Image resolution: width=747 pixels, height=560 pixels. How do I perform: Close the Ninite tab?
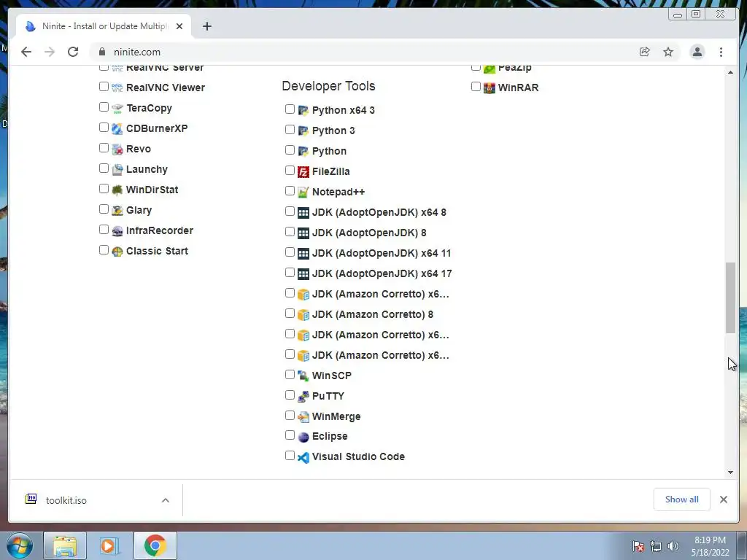(179, 26)
